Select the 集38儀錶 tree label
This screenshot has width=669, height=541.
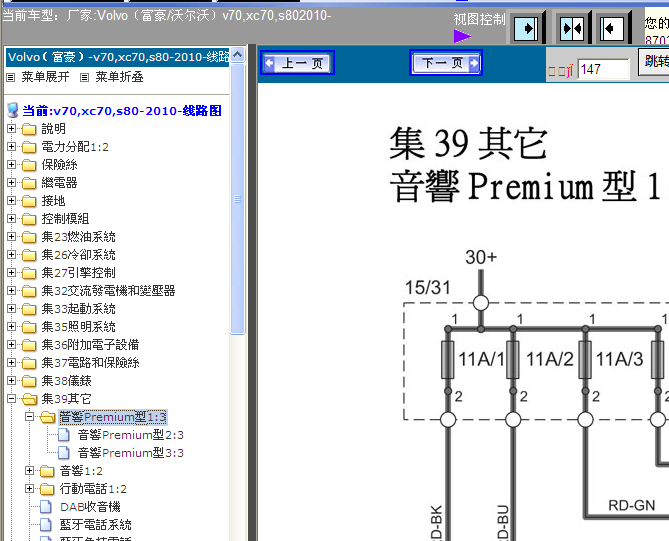click(x=66, y=381)
